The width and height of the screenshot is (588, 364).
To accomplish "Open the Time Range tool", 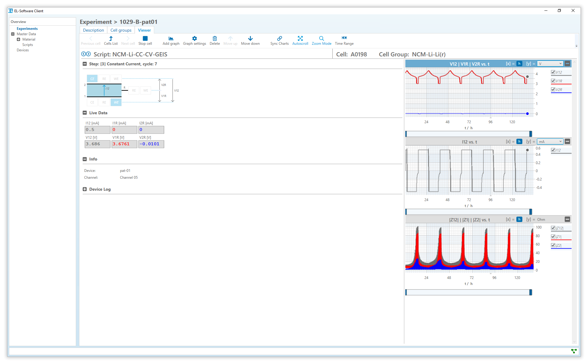I will (344, 40).
